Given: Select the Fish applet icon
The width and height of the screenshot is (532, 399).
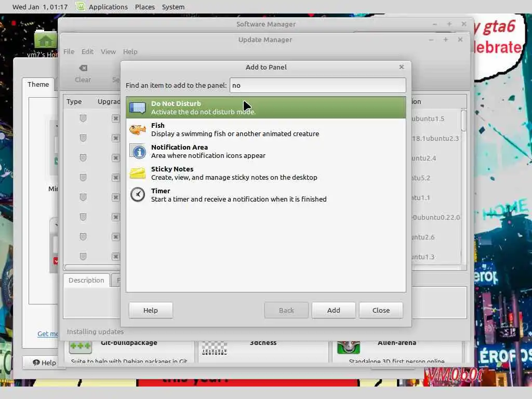Looking at the screenshot, I should [x=137, y=129].
